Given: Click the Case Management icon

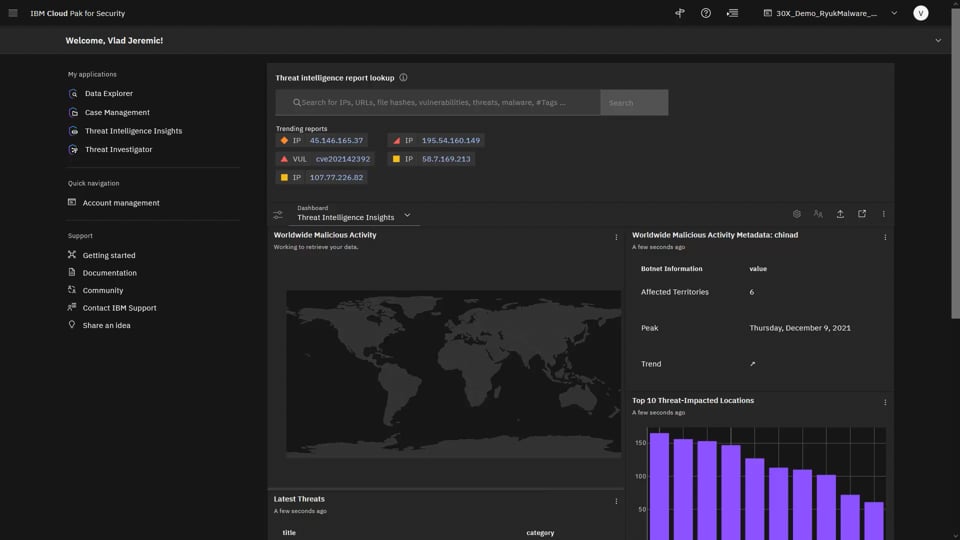Looking at the screenshot, I should coord(73,112).
